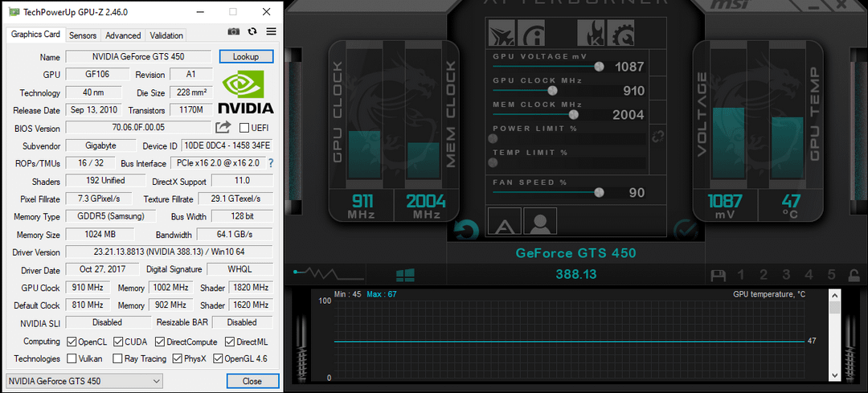Click the Name field NVIDIA GeForce GTS 450
This screenshot has height=393, width=868.
tap(138, 56)
